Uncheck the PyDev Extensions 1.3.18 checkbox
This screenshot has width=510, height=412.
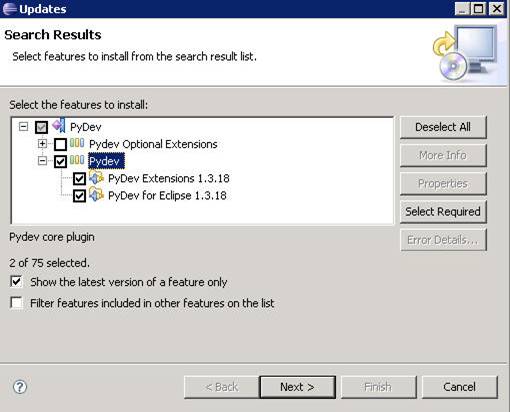[x=79, y=179]
